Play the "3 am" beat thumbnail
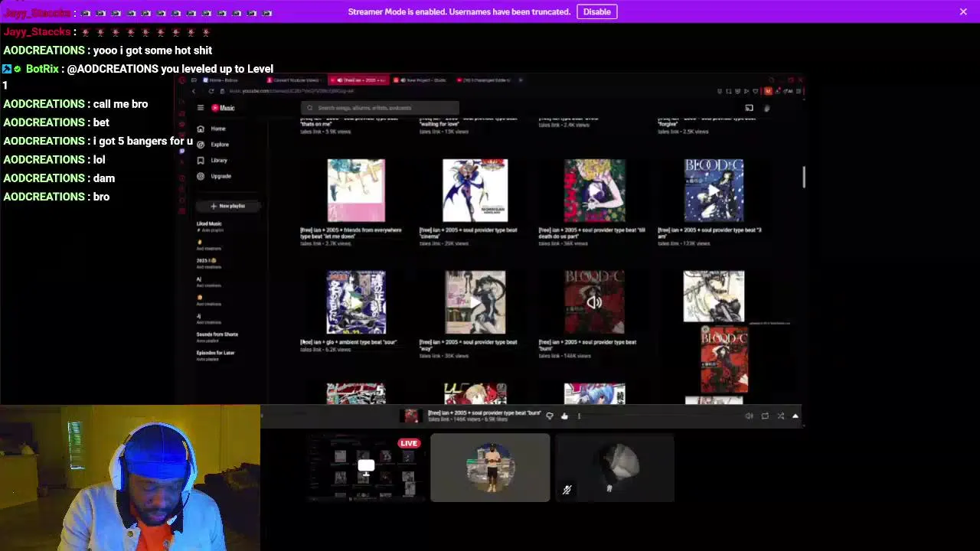 point(714,191)
